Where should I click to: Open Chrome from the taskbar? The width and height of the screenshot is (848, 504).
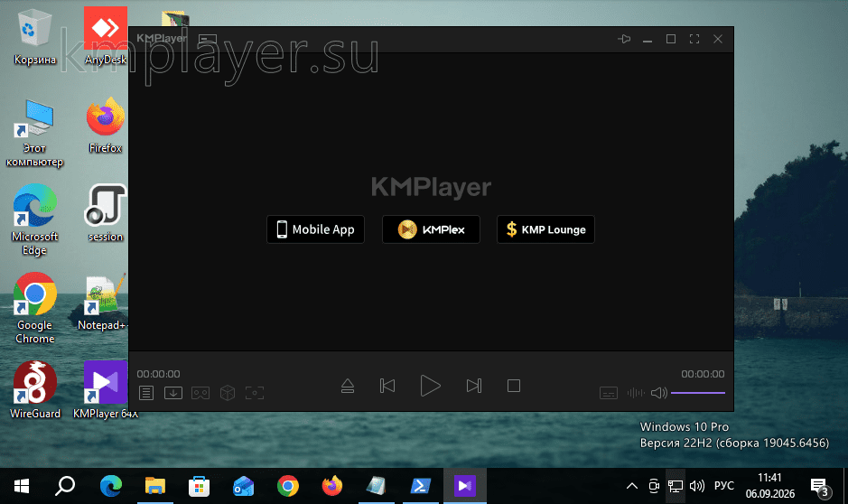pyautogui.click(x=288, y=486)
